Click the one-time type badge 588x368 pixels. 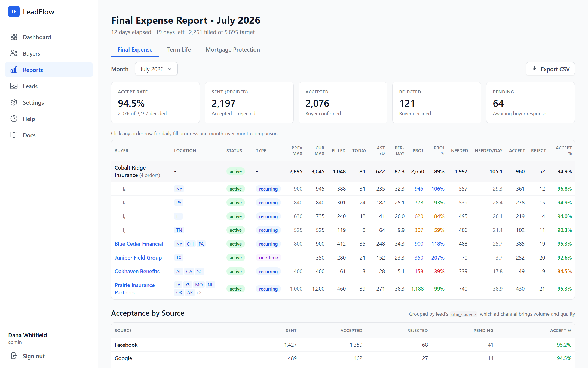coord(268,258)
